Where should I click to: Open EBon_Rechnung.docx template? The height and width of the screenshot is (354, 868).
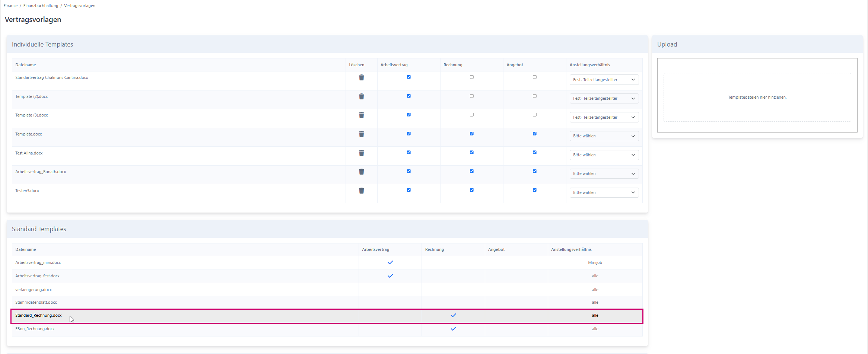coord(35,329)
